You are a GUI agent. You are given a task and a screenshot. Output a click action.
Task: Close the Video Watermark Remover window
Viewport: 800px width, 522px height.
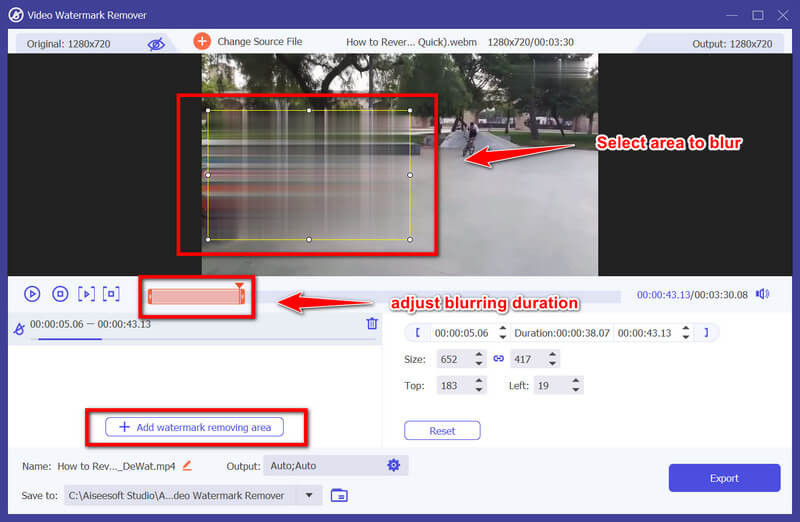(x=783, y=15)
